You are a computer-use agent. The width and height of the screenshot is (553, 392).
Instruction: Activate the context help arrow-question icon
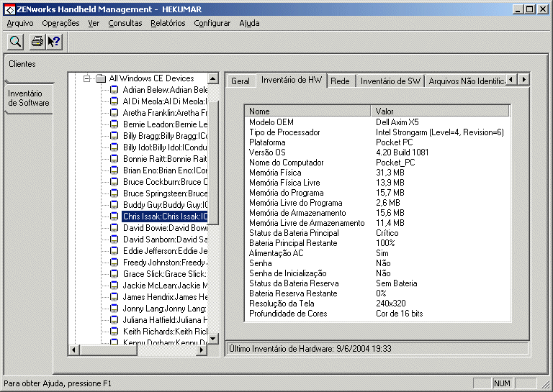[54, 42]
